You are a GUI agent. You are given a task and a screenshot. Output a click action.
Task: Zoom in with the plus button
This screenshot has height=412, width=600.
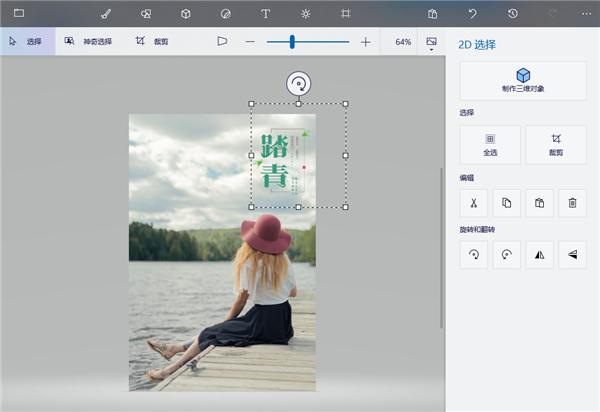(x=365, y=42)
